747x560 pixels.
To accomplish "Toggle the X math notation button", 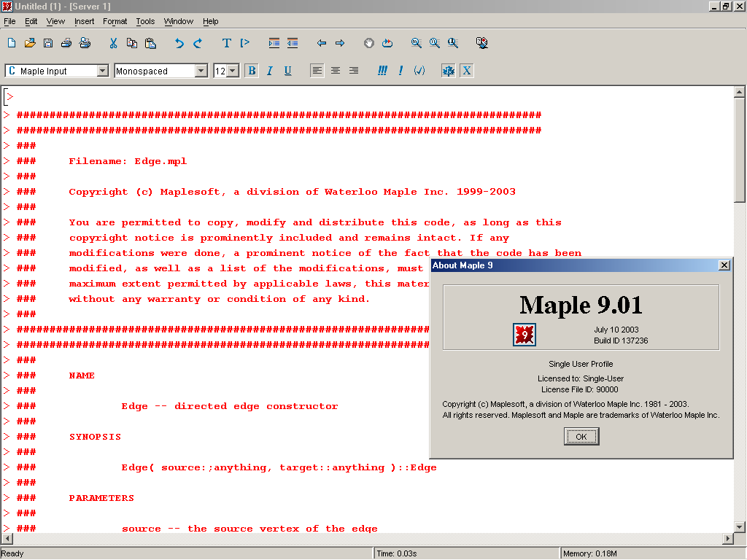I will (467, 71).
